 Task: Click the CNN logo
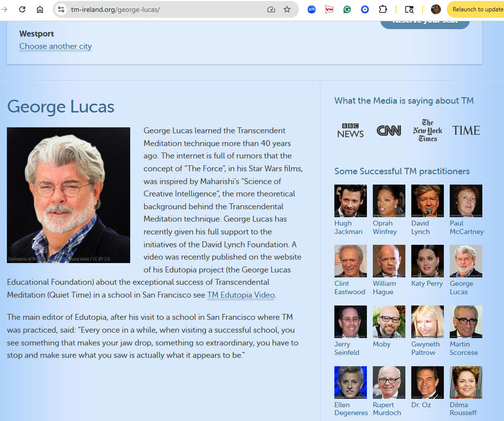pyautogui.click(x=389, y=130)
